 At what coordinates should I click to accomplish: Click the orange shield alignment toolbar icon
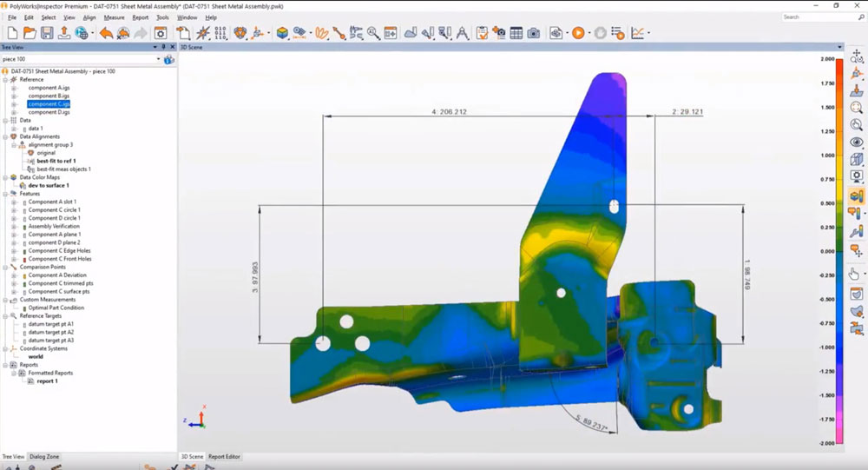pyautogui.click(x=240, y=33)
